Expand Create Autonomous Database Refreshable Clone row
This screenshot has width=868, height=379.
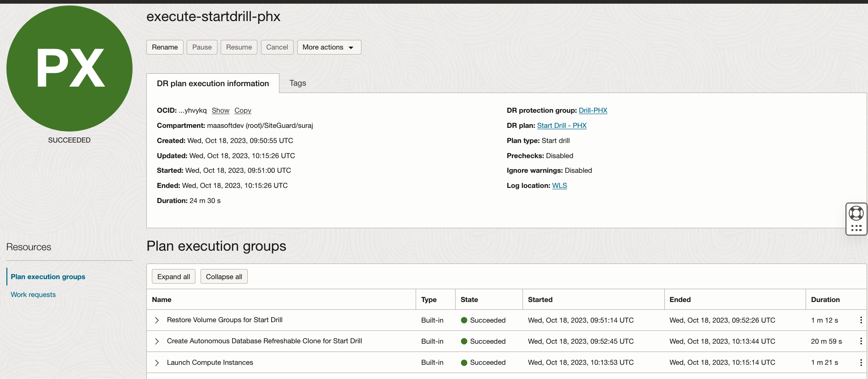click(157, 341)
